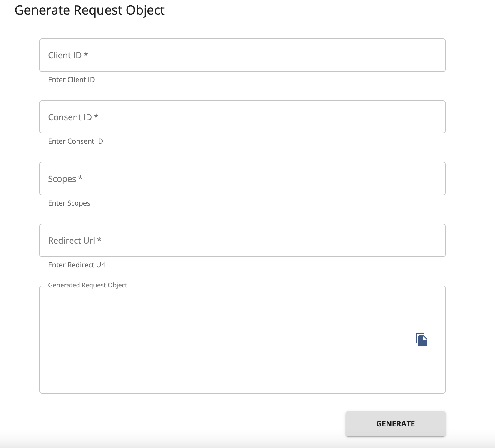Click GENERATE to create the request object
Viewport: 495px width, 448px height.
(x=395, y=423)
